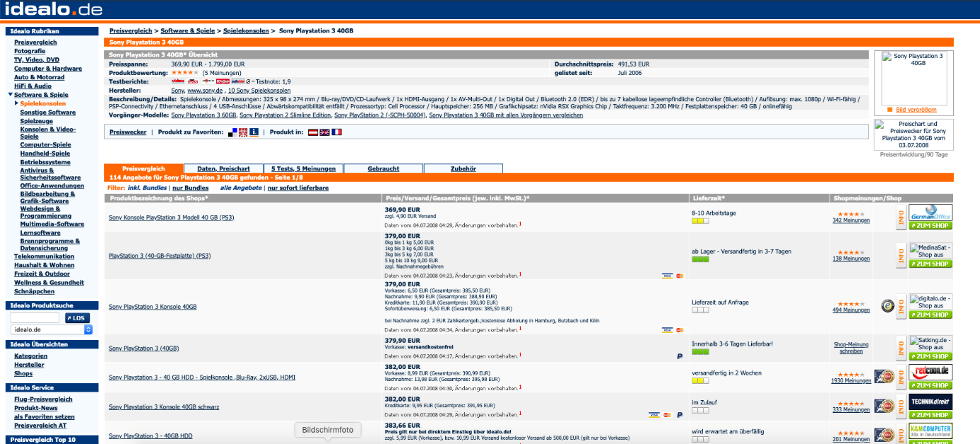Open Sony Playstation 3 Konsole 40GB schwarz offer
Viewport: 980px width, 444px height.
click(x=164, y=407)
